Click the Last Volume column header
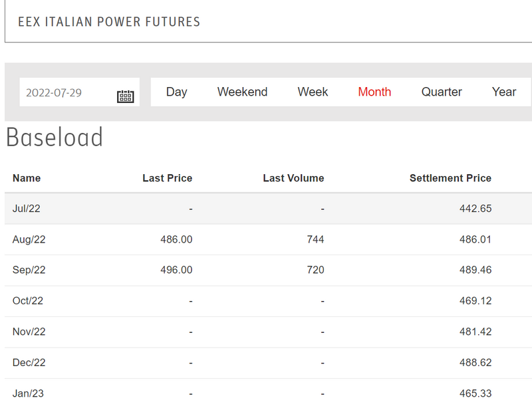Screen dimensions: 532x404 pyautogui.click(x=293, y=178)
